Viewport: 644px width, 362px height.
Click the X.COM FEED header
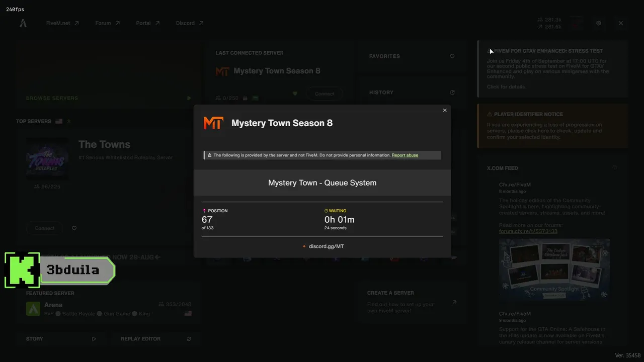(x=502, y=168)
